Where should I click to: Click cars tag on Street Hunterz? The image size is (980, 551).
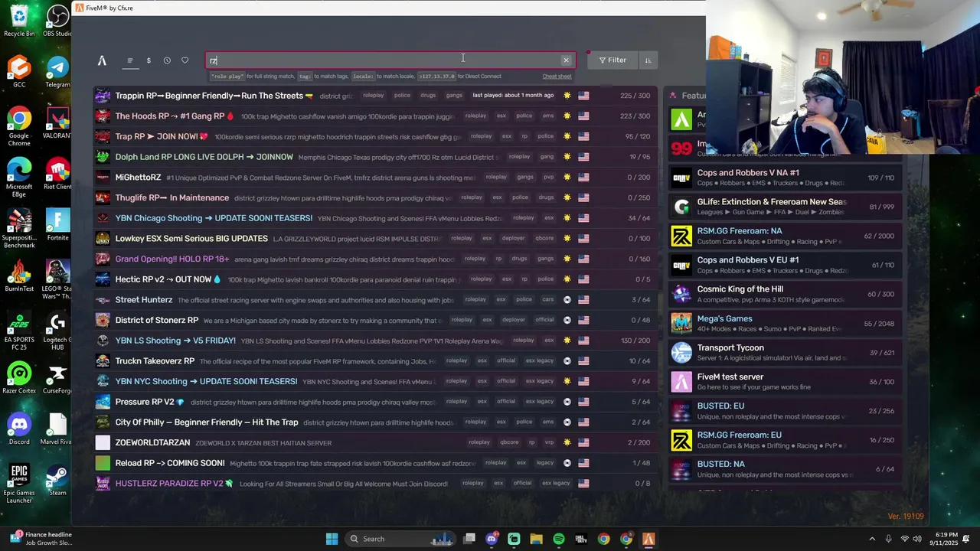tap(548, 300)
